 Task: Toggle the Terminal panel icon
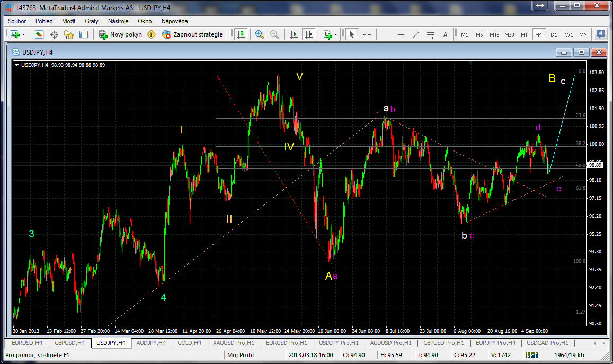coord(84,34)
